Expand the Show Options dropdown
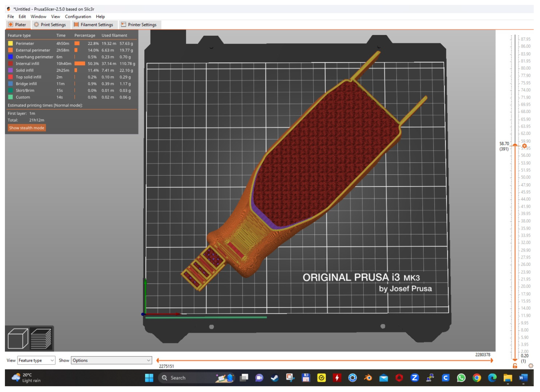 click(111, 360)
